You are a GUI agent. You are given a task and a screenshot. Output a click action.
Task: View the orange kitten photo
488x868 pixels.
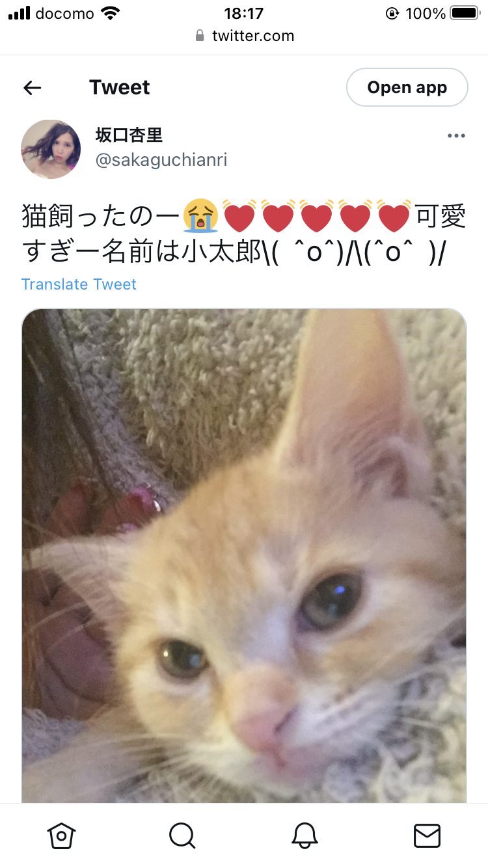point(244,556)
